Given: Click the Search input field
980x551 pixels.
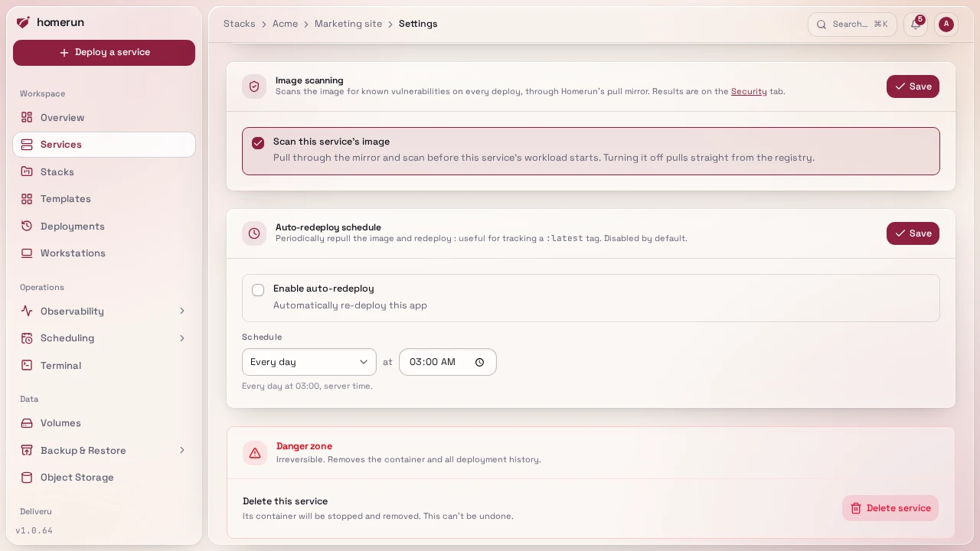Looking at the screenshot, I should (852, 24).
